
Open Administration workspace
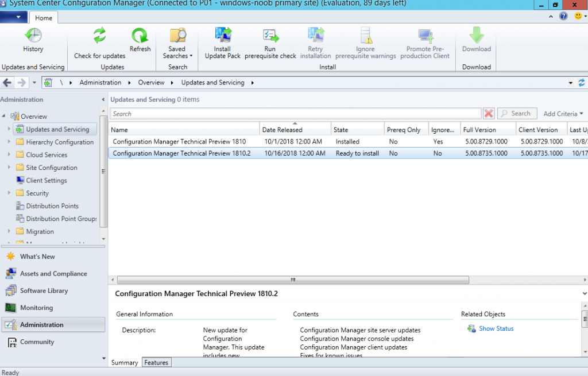point(53,325)
